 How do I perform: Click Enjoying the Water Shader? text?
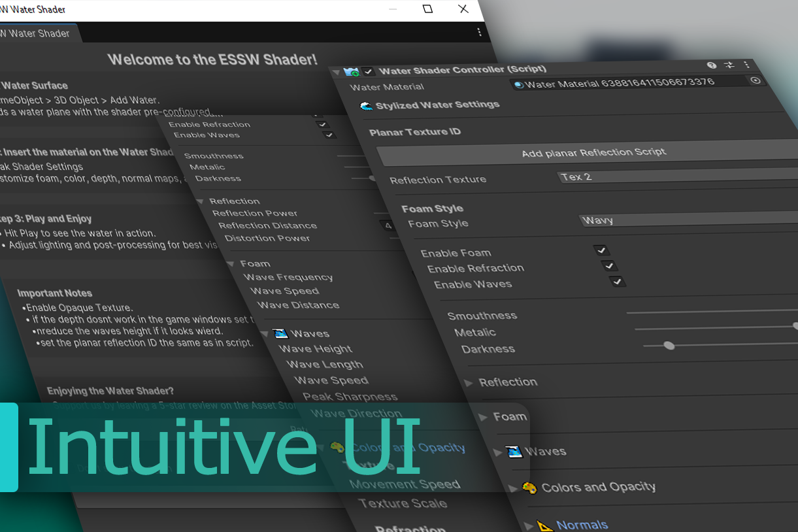coord(110,391)
